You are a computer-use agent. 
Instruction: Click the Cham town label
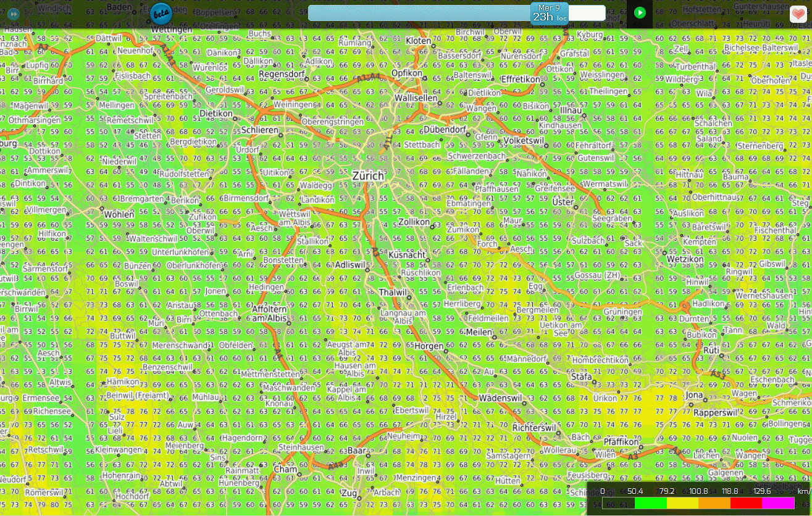285,469
